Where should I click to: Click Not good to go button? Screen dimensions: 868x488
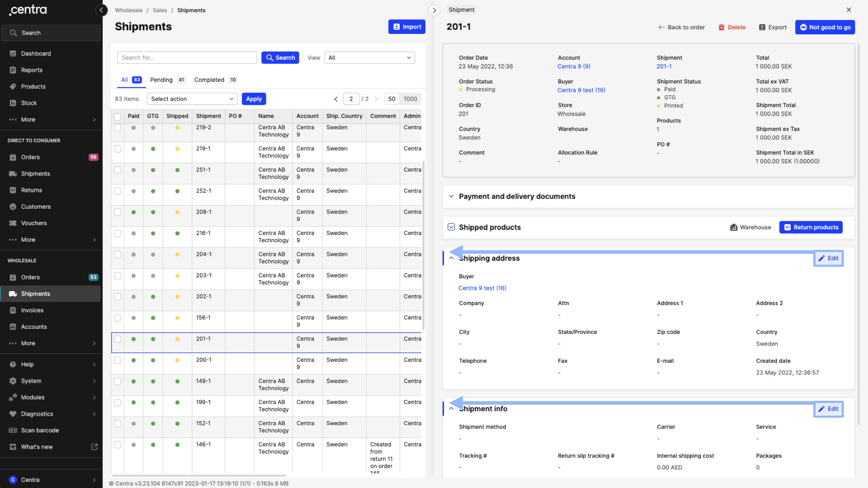pyautogui.click(x=825, y=27)
